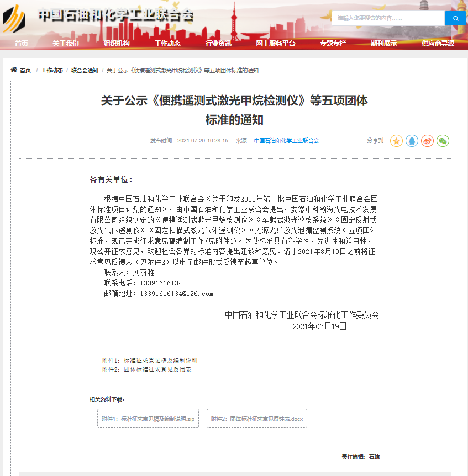Open 组织机构 navigation item
The height and width of the screenshot is (476, 468).
(x=117, y=44)
